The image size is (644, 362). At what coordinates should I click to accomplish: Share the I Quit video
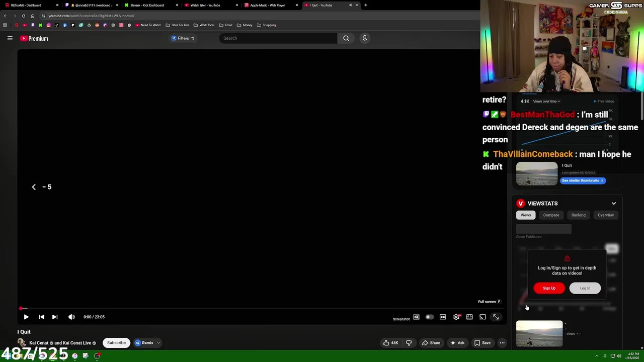point(431,343)
